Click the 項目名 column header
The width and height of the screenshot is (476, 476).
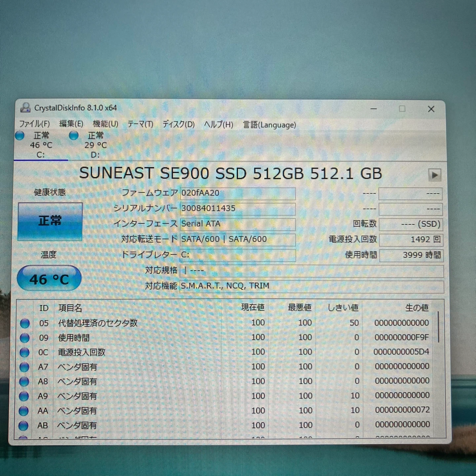[138, 308]
